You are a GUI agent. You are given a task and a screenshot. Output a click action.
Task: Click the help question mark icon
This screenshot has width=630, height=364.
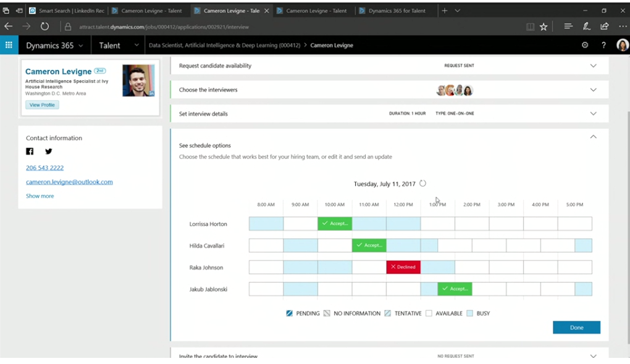(603, 45)
